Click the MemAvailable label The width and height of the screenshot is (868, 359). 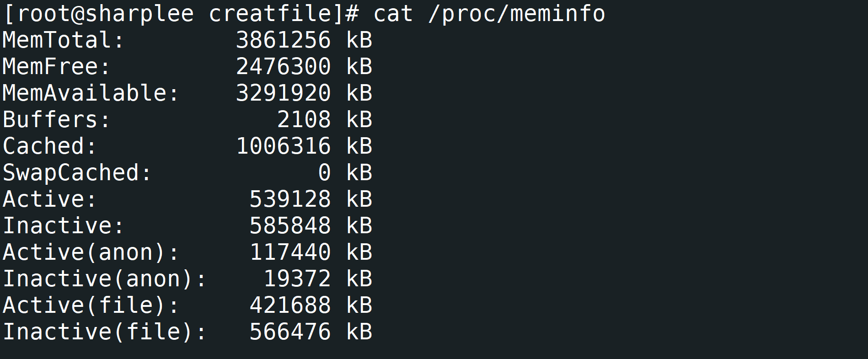(91, 93)
